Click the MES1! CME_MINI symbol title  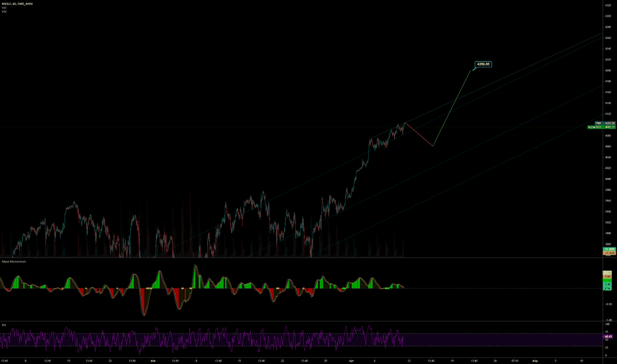pyautogui.click(x=17, y=3)
